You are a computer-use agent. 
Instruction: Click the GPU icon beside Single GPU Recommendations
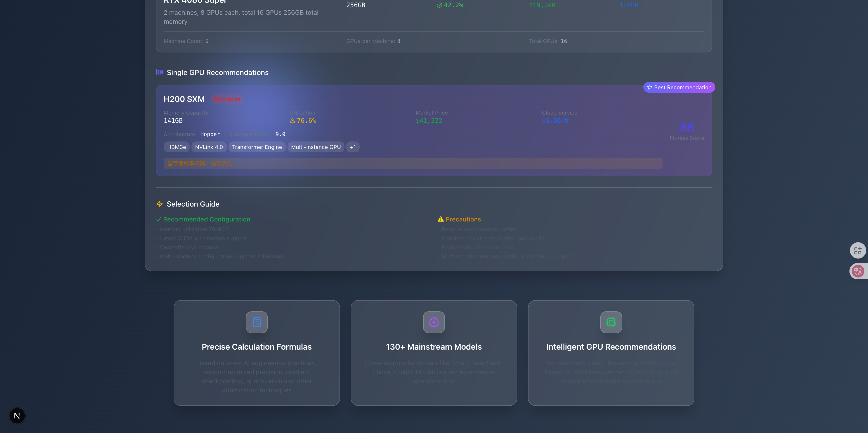pos(159,73)
